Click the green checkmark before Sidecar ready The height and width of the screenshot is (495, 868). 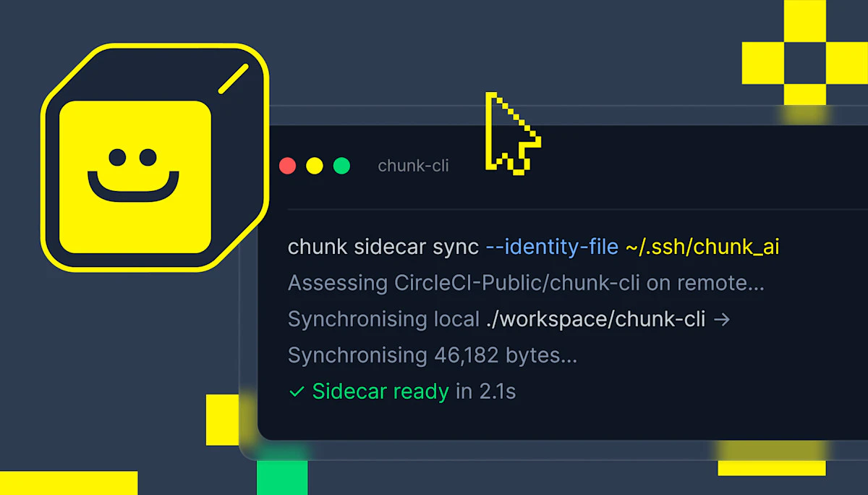click(296, 392)
